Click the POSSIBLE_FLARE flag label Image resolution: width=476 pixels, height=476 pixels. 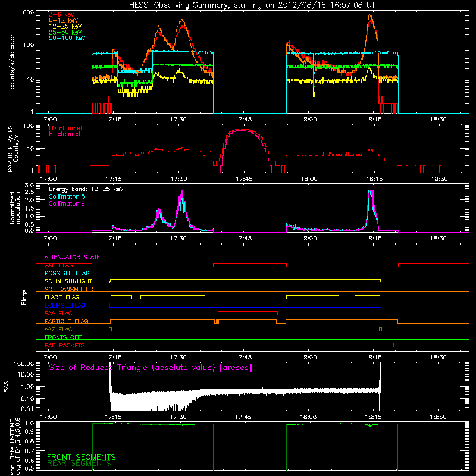68,273
